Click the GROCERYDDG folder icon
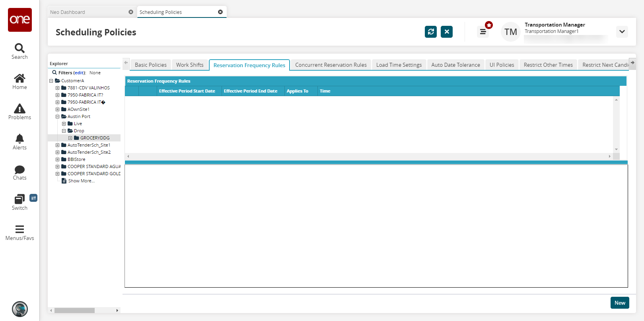Screen dimensions: 644x321 pos(76,138)
